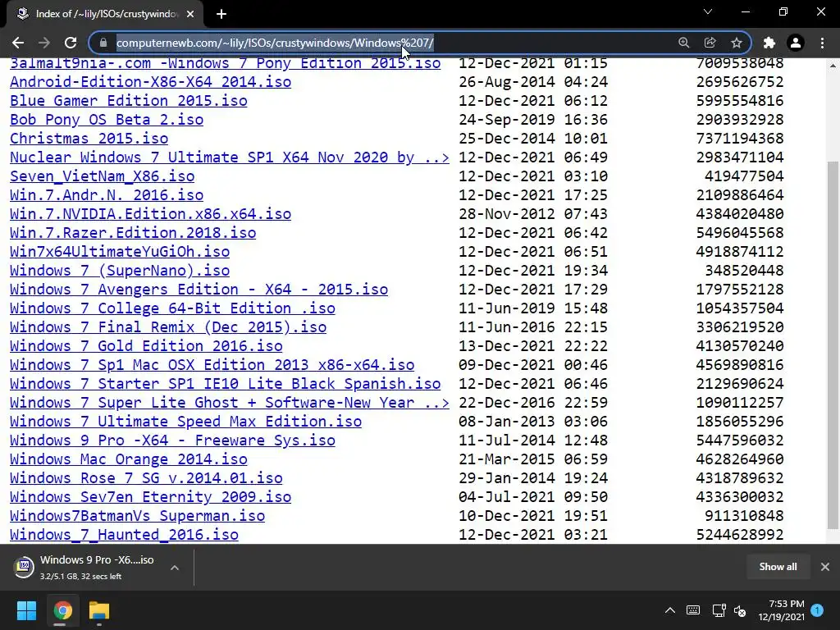Click the Christmas 2015.iso link
The width and height of the screenshot is (840, 630).
[x=89, y=138]
